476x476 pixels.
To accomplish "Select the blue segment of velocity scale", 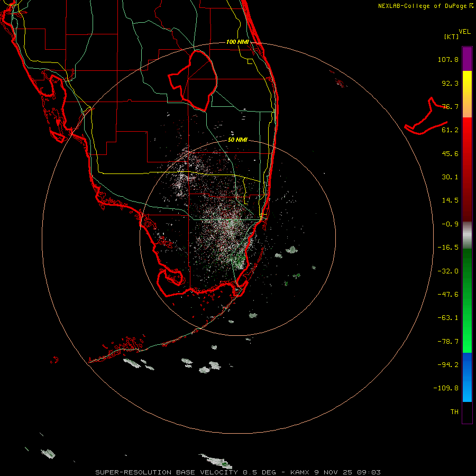I will (x=467, y=377).
